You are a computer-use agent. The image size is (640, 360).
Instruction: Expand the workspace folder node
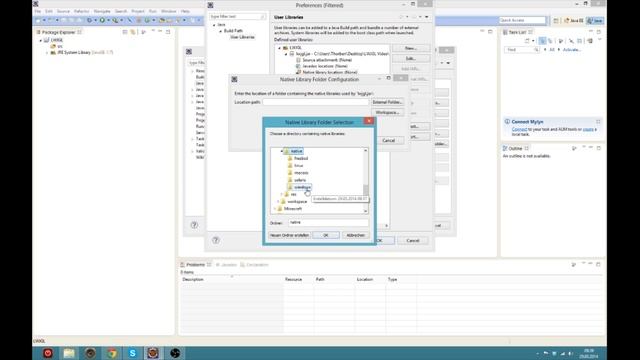tap(278, 202)
